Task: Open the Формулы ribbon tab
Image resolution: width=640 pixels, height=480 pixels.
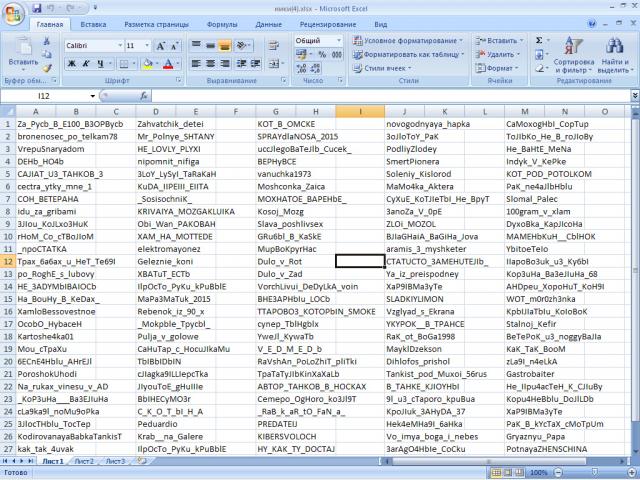Action: tap(222, 23)
